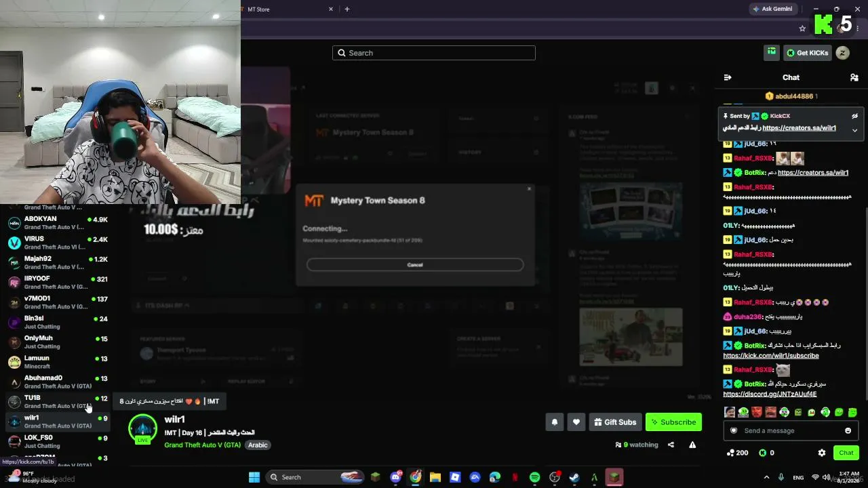Click the Windows taskbar Search box
Viewport: 868px width, 488px height.
316,477
